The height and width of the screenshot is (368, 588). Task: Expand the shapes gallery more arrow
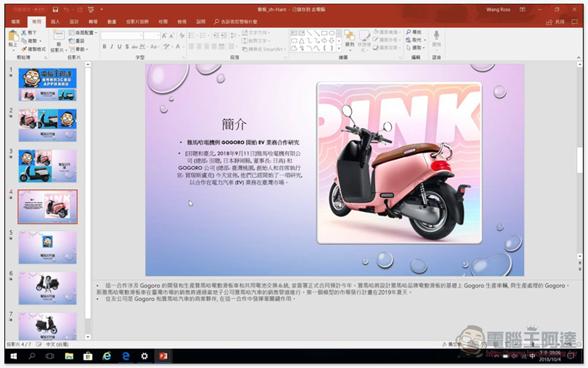pyautogui.click(x=339, y=49)
